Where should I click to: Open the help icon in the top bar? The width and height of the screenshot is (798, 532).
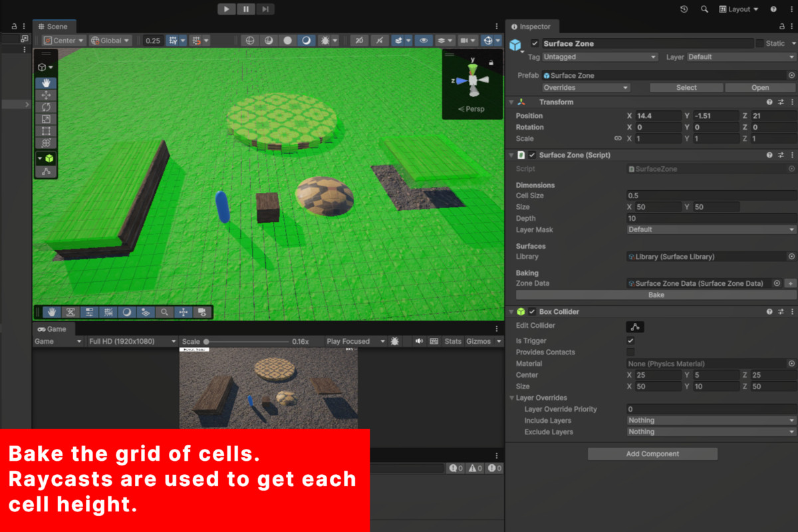pos(773,9)
